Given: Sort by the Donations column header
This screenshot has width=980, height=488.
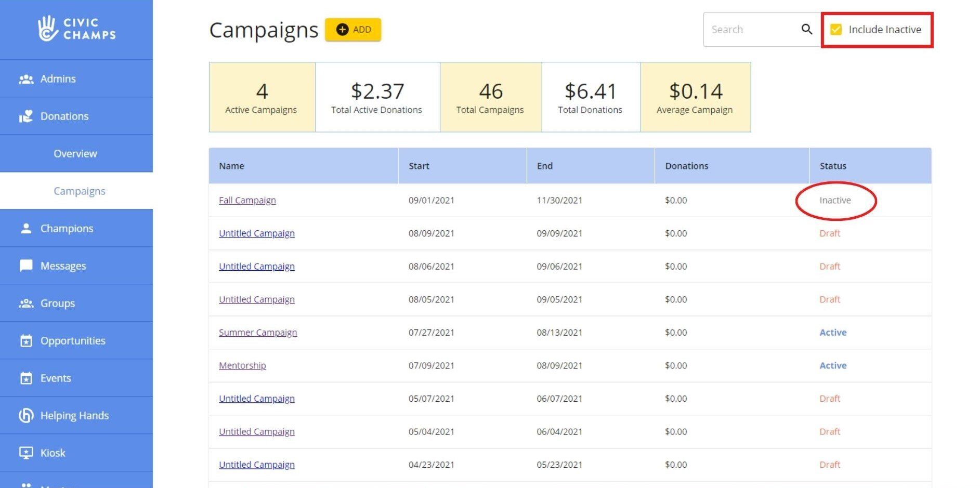Looking at the screenshot, I should click(687, 166).
